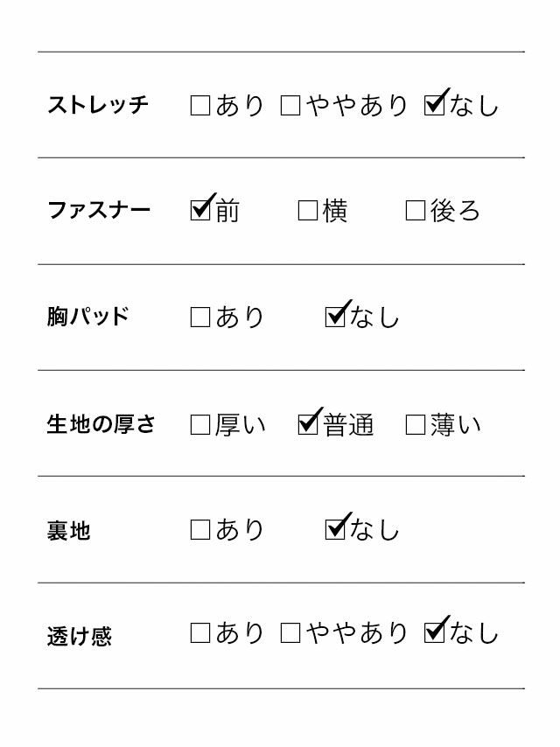Check 裏地 あり checkbox
The height and width of the screenshot is (747, 560).
click(x=200, y=530)
